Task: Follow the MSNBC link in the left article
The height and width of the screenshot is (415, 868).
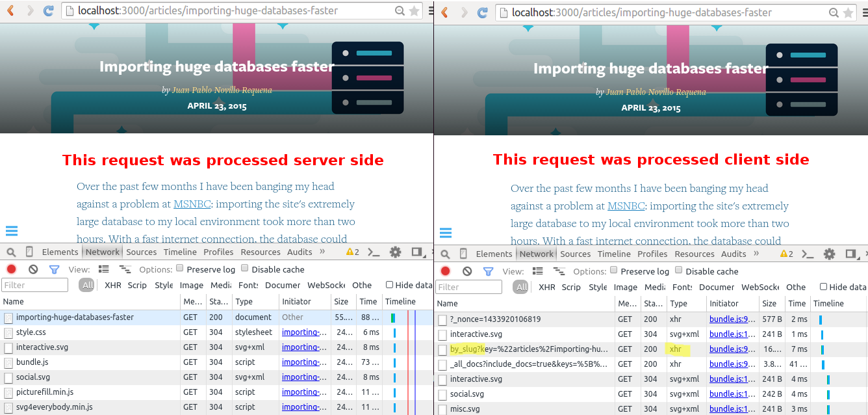Action: [x=192, y=204]
